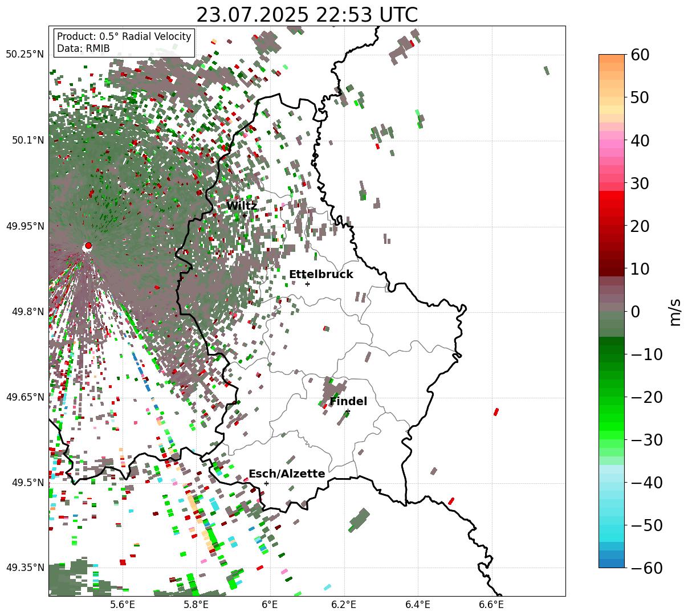
Task: Click the 6.4°E longitude label
Action: pos(418,605)
